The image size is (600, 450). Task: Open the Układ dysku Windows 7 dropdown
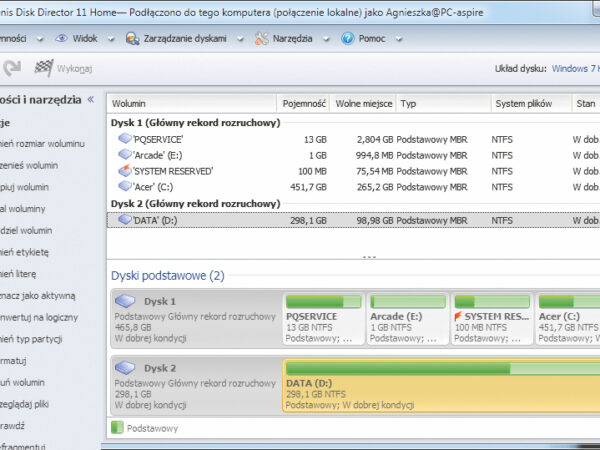(x=575, y=68)
